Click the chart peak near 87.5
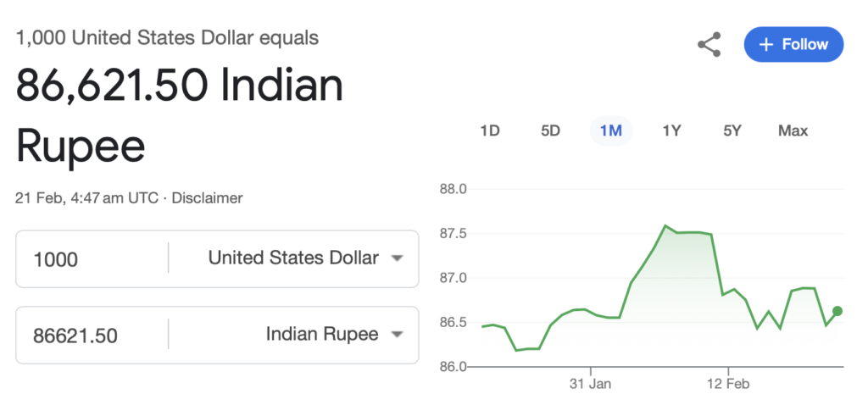 pos(665,225)
